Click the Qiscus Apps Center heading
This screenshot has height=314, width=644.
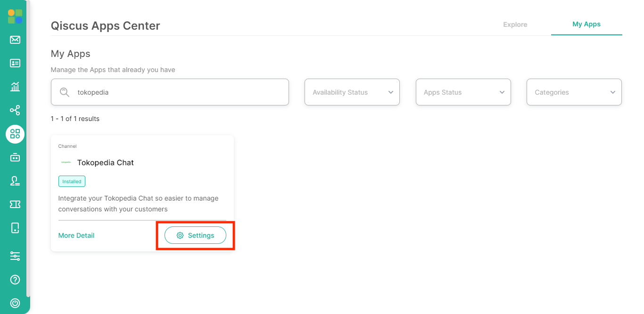coord(106,26)
